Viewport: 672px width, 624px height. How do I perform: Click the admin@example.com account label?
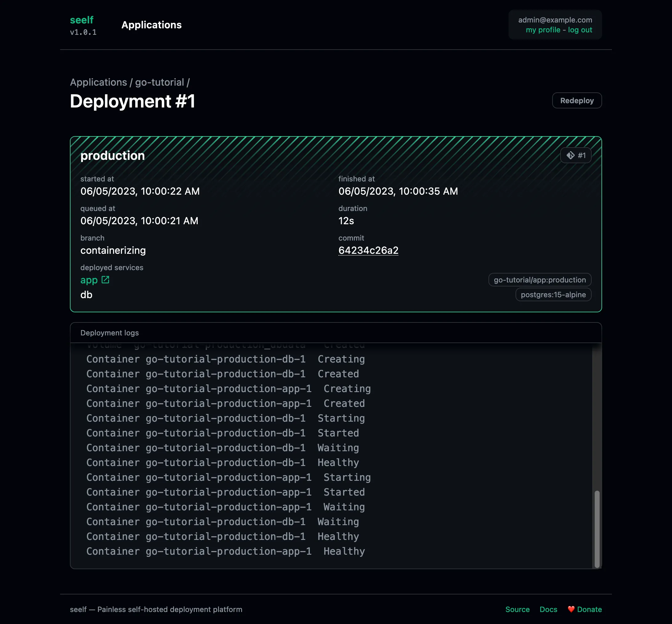[x=555, y=20]
